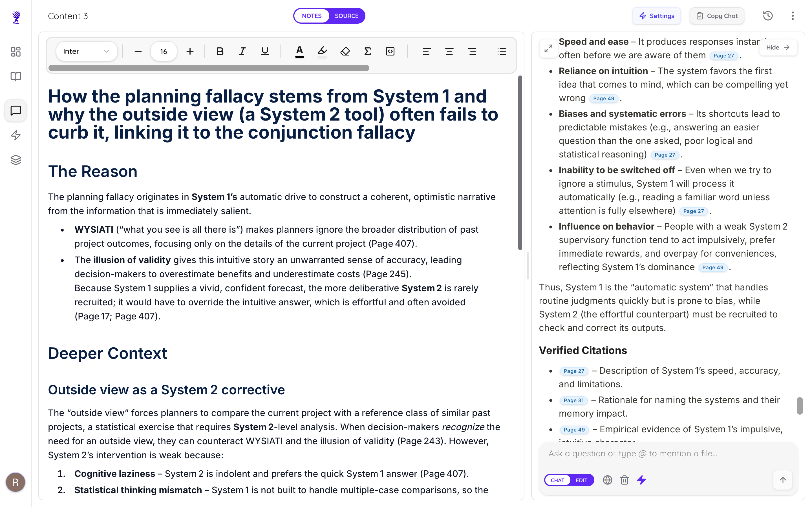Screen dimensions: 812x507
Task: Open the text color picker
Action: pyautogui.click(x=299, y=51)
